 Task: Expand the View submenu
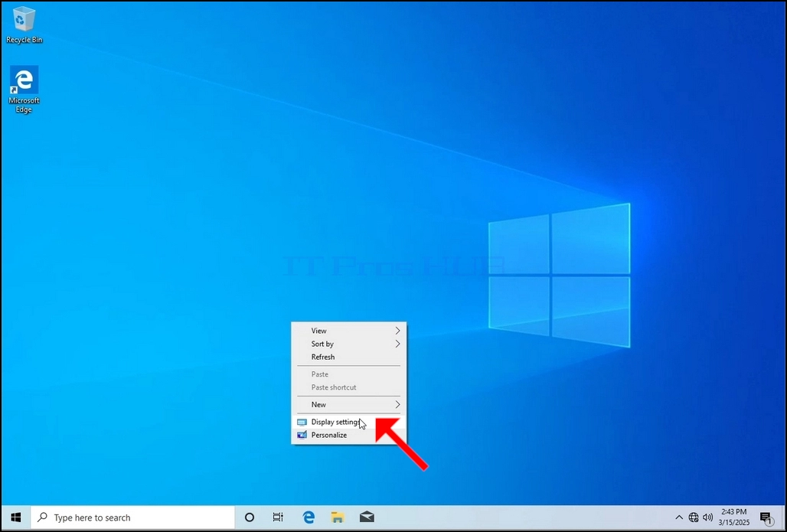pyautogui.click(x=349, y=331)
